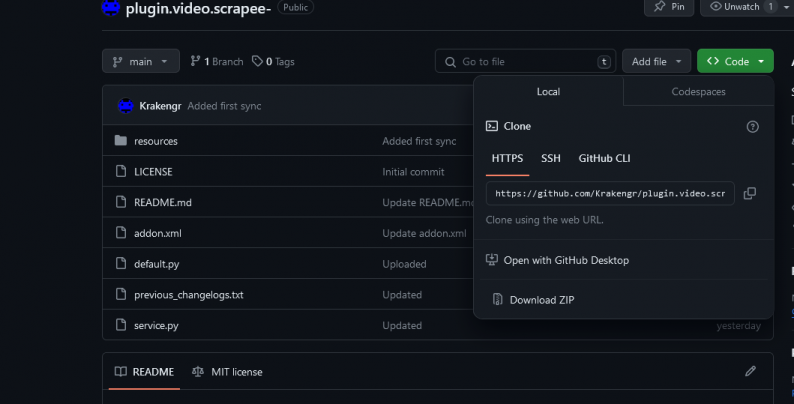
Task: Pin the repository with the Pin button
Action: coord(669,7)
